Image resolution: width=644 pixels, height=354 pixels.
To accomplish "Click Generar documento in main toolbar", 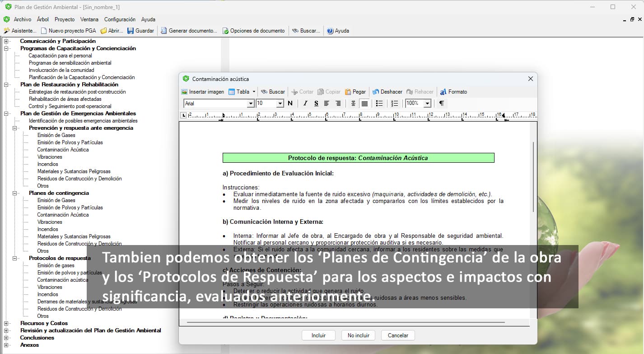I will click(x=189, y=31).
